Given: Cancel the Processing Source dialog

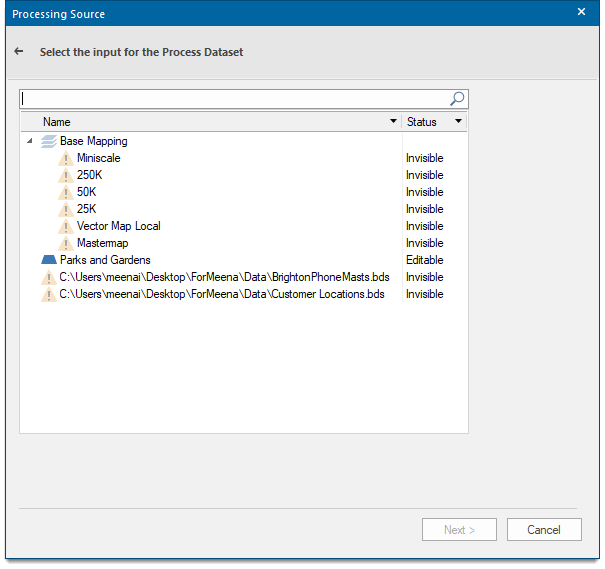Looking at the screenshot, I should click(x=544, y=529).
